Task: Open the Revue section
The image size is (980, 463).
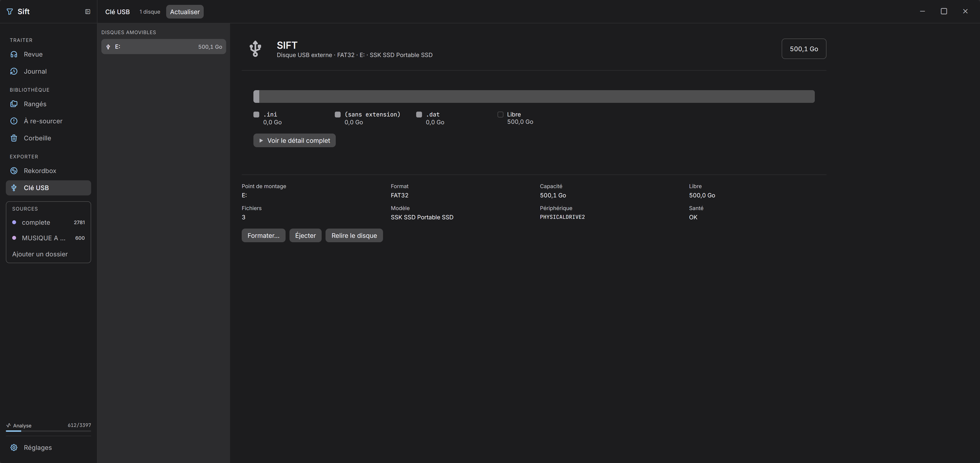Action: [x=48, y=54]
